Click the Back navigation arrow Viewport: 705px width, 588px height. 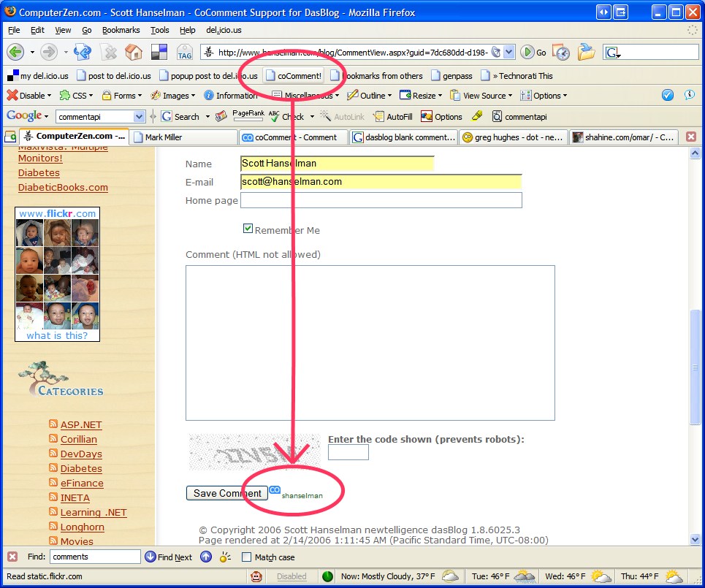[15, 52]
